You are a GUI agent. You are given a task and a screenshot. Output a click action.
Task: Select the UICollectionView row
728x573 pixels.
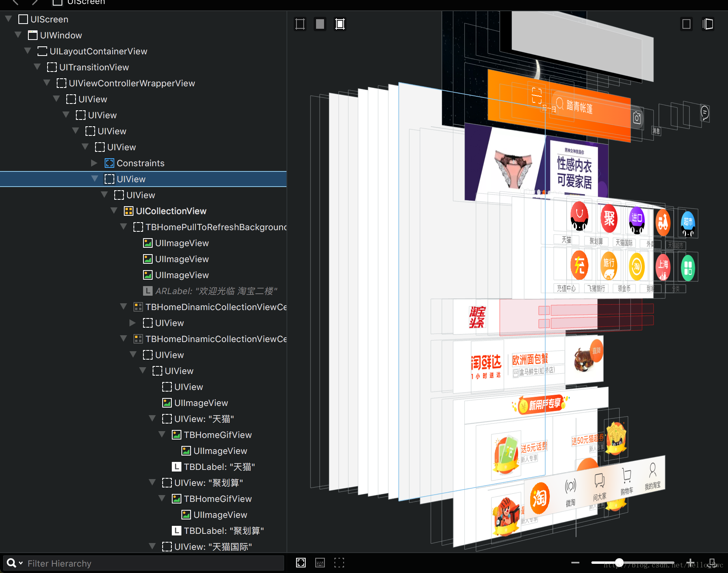point(143,211)
